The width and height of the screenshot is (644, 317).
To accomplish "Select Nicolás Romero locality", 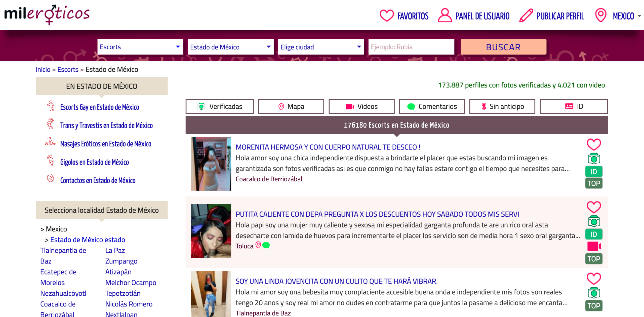I will click(x=129, y=304).
